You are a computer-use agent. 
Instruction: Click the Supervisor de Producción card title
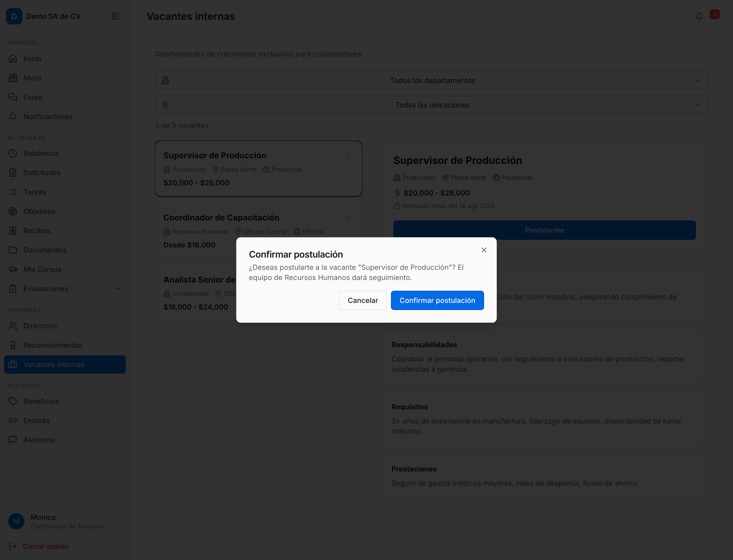[x=215, y=156]
